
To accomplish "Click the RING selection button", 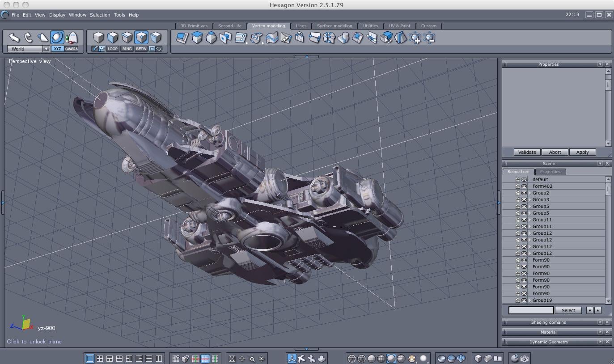I will click(x=127, y=49).
